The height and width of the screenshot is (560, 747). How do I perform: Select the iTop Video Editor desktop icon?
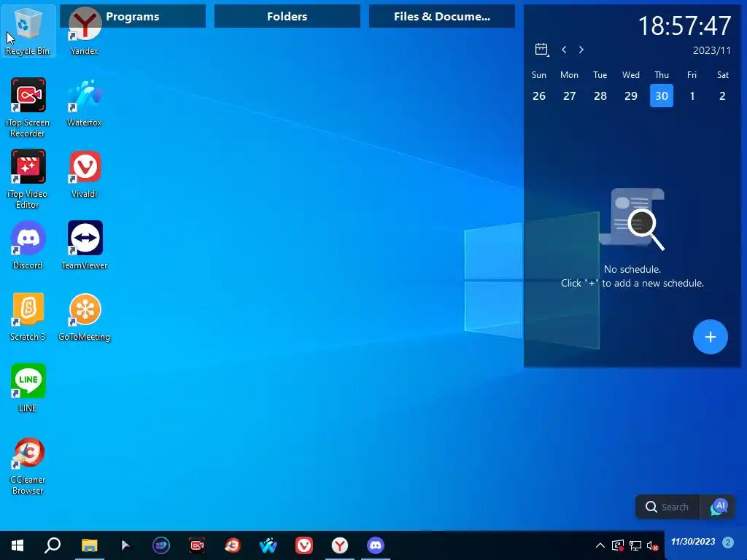coord(28,179)
